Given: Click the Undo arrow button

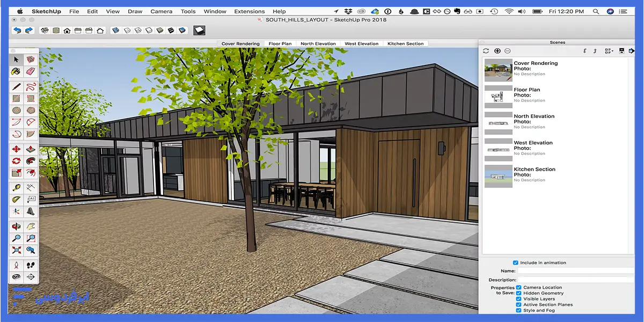Looking at the screenshot, I should (x=17, y=31).
